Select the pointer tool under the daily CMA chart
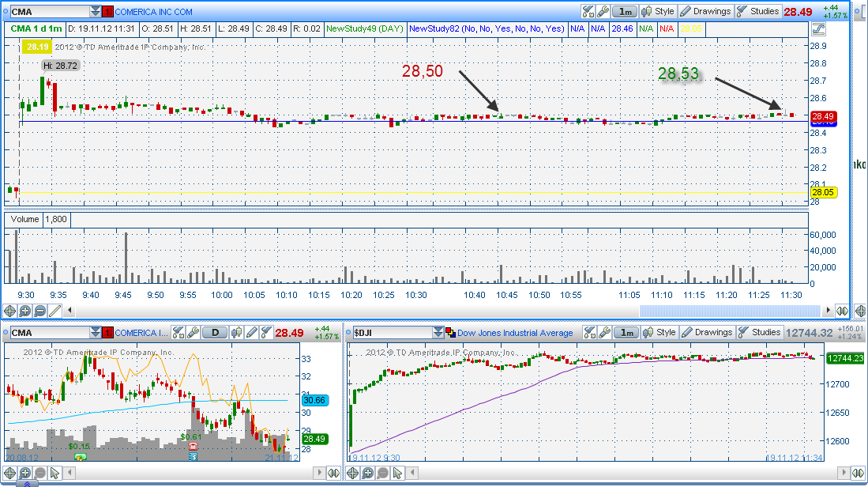 54,473
